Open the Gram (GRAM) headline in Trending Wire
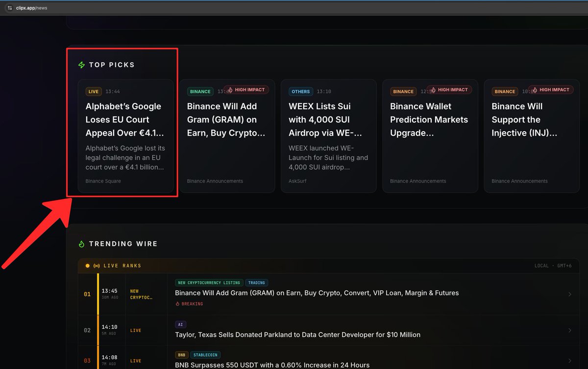The height and width of the screenshot is (369, 588). [x=317, y=293]
